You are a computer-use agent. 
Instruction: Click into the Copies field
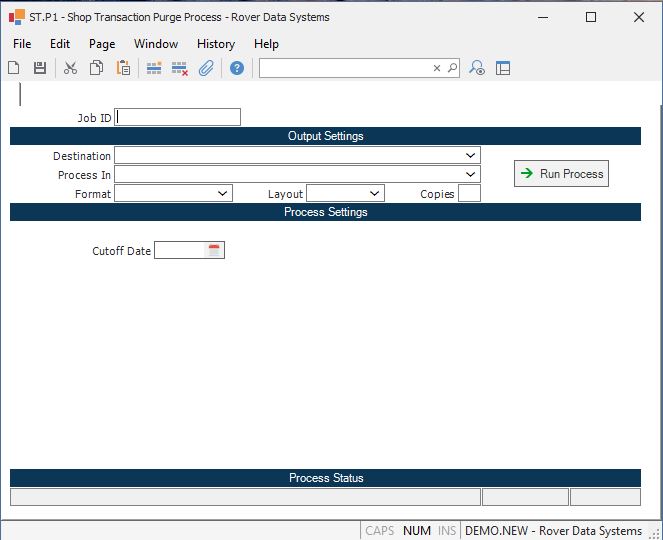point(469,194)
